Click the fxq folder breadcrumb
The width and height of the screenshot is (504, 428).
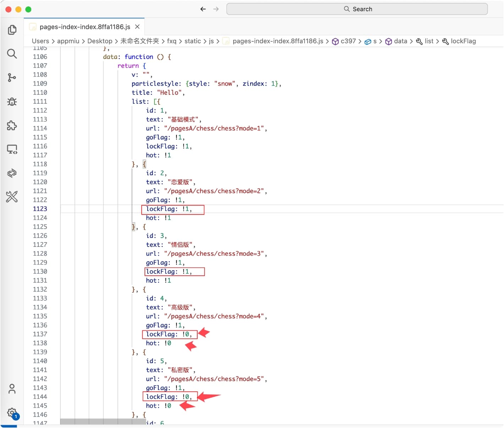coord(171,41)
